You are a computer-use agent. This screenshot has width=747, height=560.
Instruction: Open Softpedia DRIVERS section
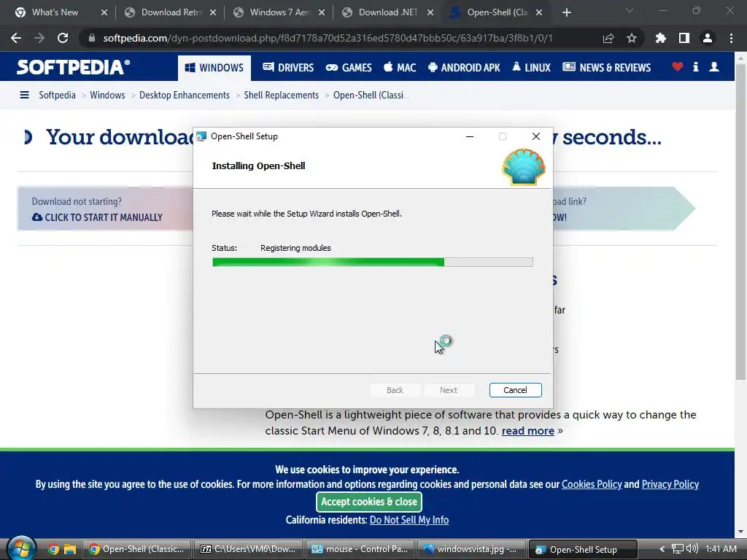288,68
